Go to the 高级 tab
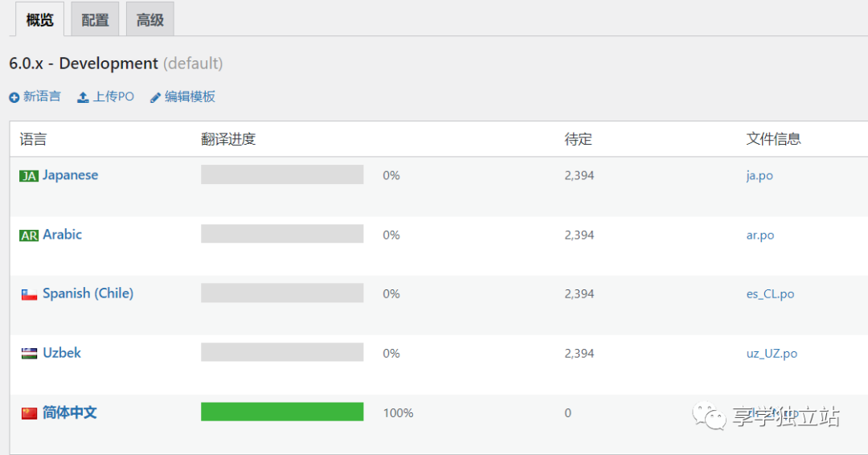Screen dimensions: 868x455 pos(149,20)
